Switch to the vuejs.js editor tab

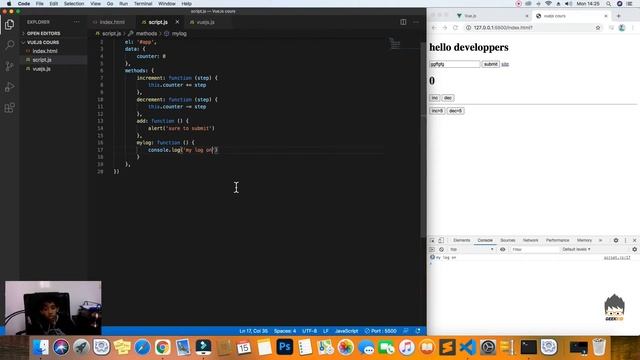pos(206,22)
